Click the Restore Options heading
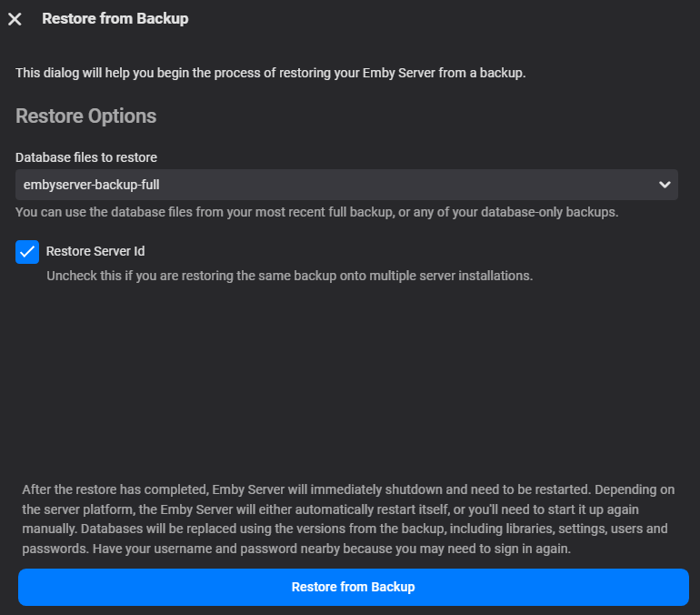Image resolution: width=700 pixels, height=615 pixels. tap(86, 116)
